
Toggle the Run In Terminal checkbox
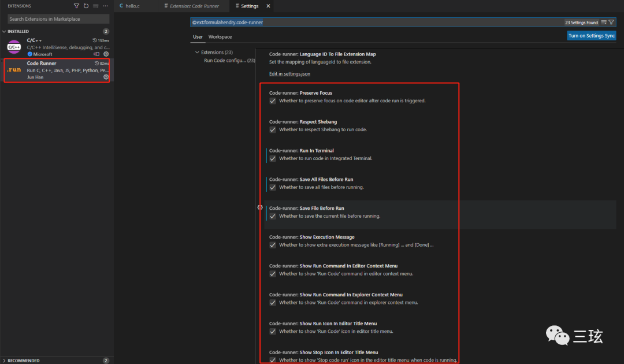tap(273, 158)
